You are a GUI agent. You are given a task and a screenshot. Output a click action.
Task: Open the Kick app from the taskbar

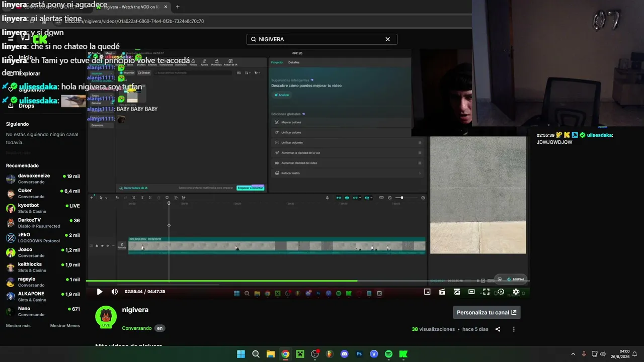pyautogui.click(x=404, y=354)
